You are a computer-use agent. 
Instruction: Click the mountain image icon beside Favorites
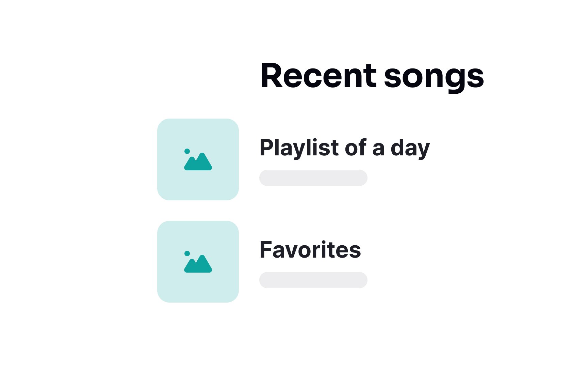pyautogui.click(x=198, y=262)
